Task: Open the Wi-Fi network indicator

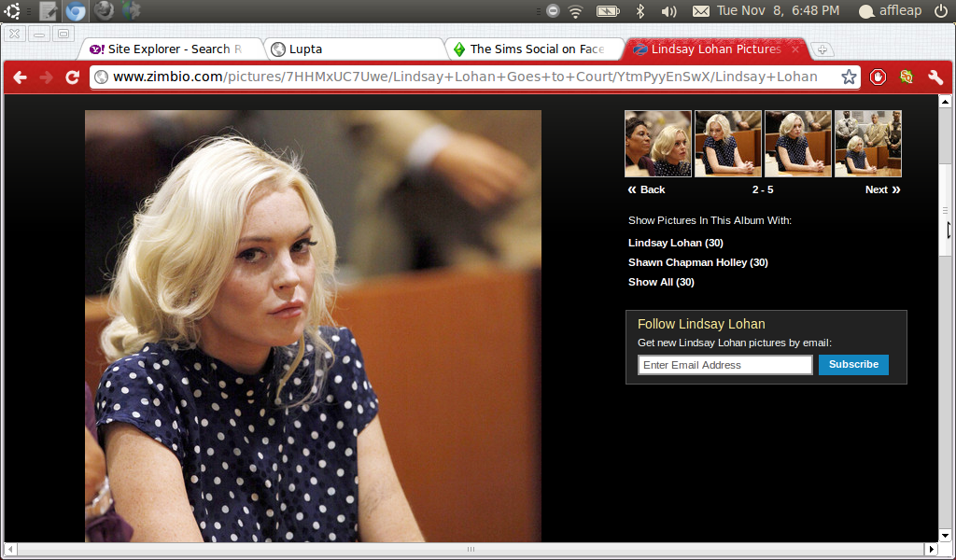Action: 575,11
